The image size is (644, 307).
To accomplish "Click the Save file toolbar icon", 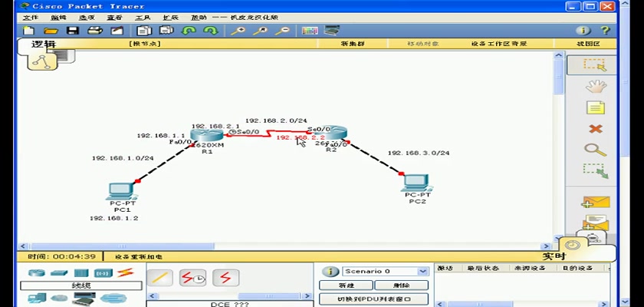I will (73, 31).
